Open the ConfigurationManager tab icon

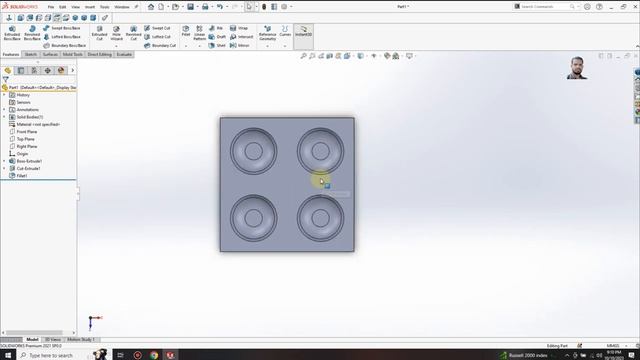[34, 70]
